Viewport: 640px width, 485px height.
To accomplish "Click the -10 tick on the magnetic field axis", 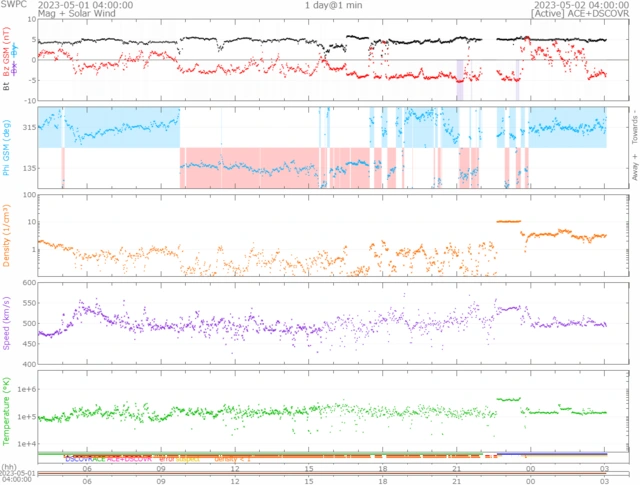I will [x=29, y=100].
